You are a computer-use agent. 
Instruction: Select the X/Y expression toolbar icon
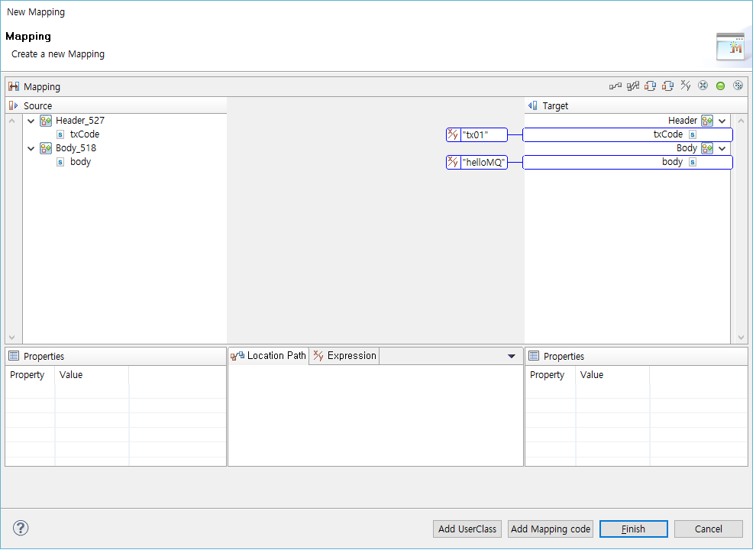686,86
